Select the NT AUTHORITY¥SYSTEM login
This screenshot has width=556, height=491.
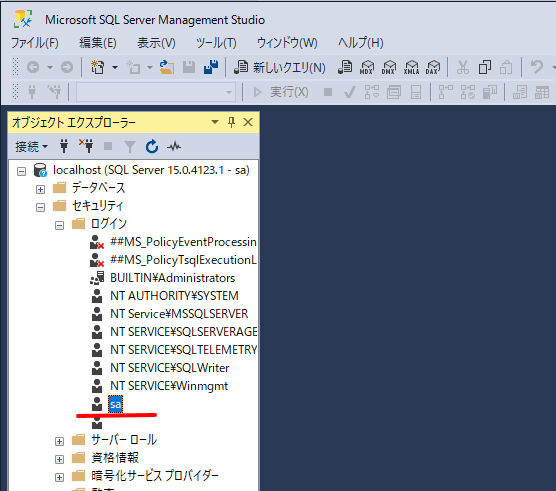(x=174, y=296)
